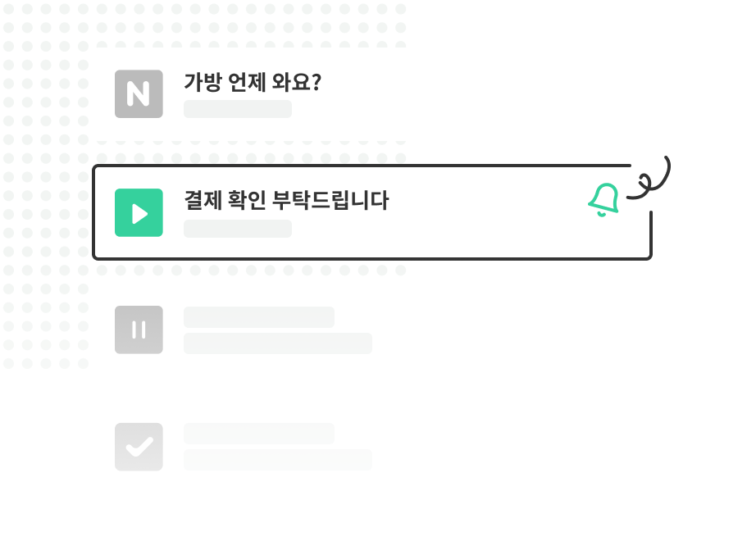
Task: Click subtitle placeholder beside checkmark icon
Action: 278,460
